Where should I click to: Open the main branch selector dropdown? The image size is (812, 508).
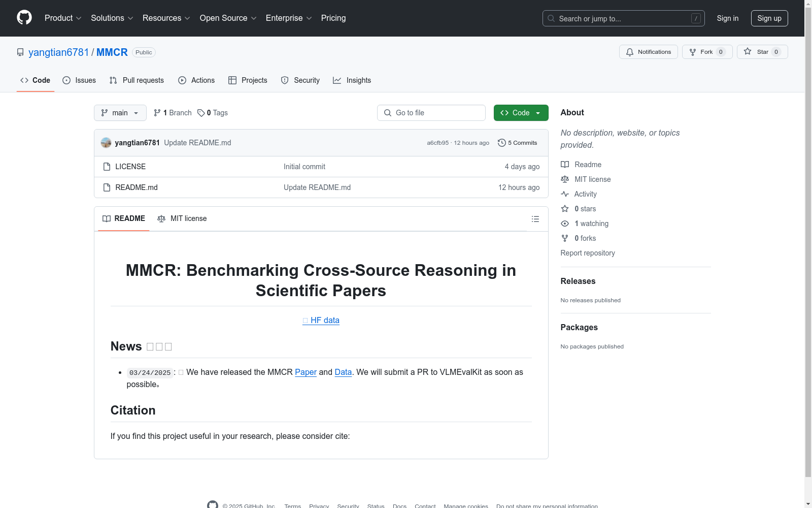point(120,113)
